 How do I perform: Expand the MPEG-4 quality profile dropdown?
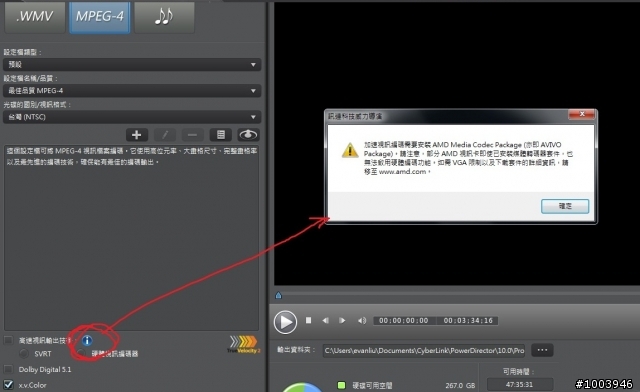(x=132, y=91)
